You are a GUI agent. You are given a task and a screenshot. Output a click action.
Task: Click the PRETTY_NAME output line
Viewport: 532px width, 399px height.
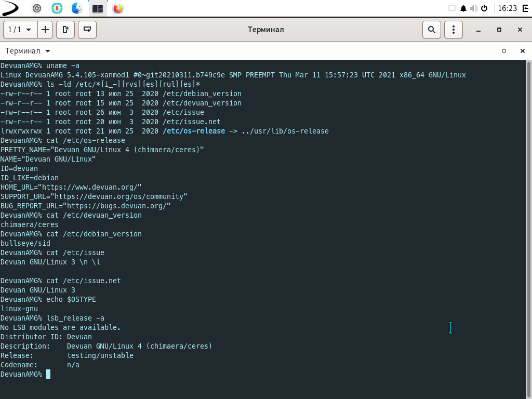click(x=102, y=150)
